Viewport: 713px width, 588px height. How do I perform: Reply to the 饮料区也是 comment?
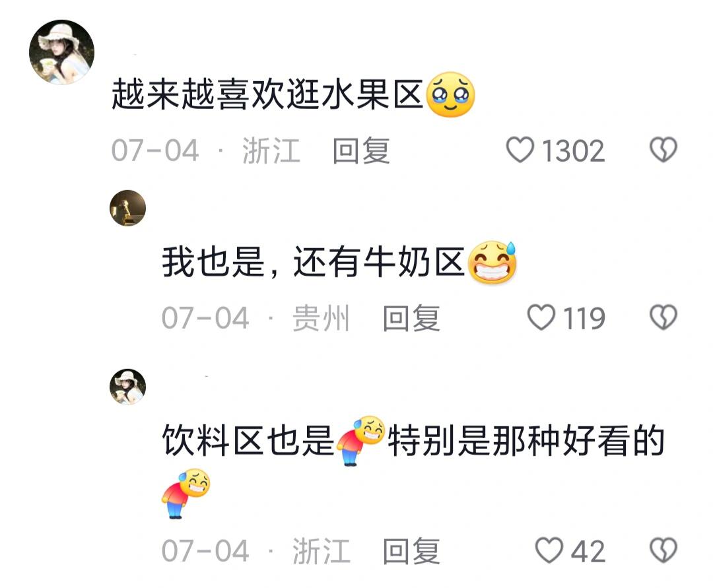point(411,551)
